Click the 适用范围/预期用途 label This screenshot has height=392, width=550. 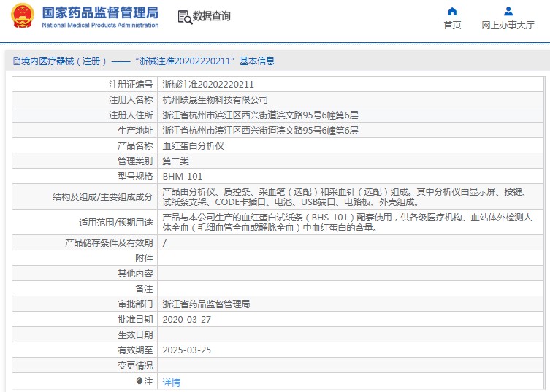coord(116,223)
